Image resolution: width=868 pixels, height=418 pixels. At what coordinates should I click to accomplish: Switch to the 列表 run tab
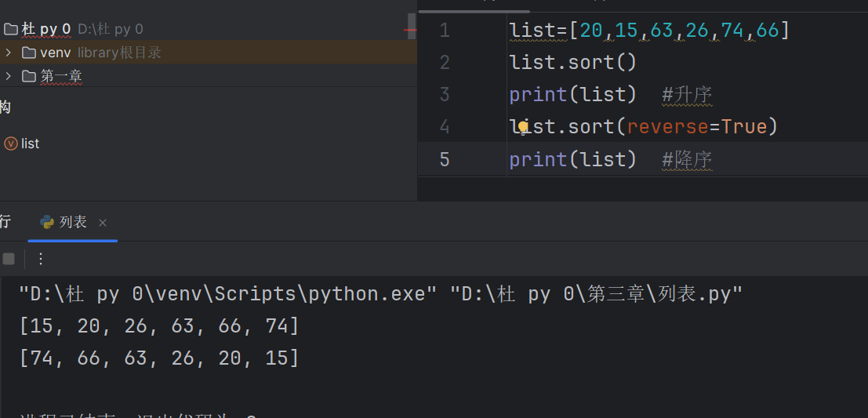[73, 222]
